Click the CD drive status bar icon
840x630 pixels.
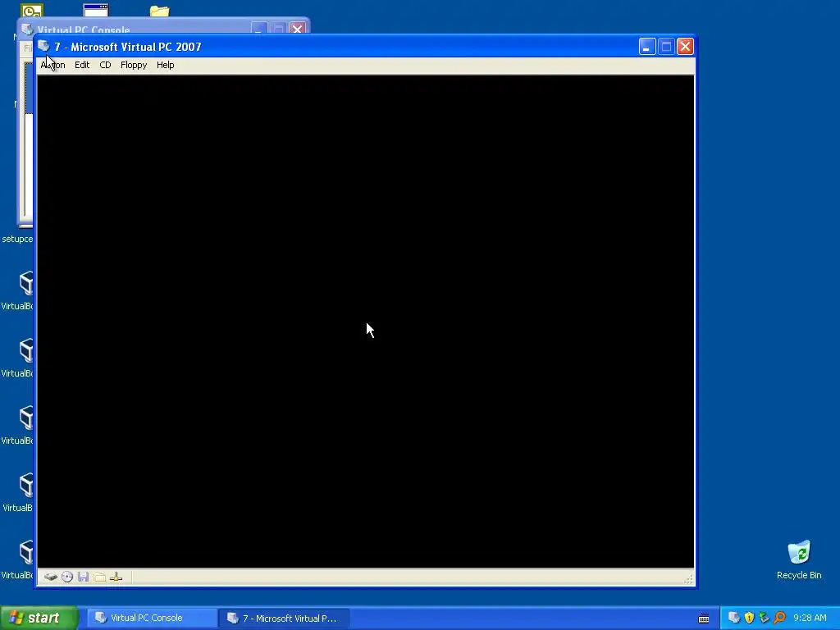67,577
